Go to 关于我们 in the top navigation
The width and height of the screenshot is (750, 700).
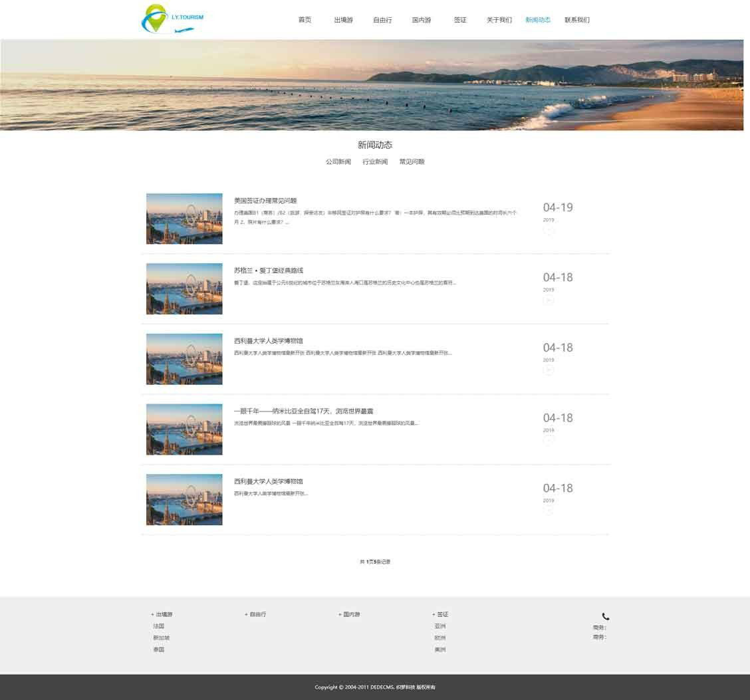pos(499,20)
